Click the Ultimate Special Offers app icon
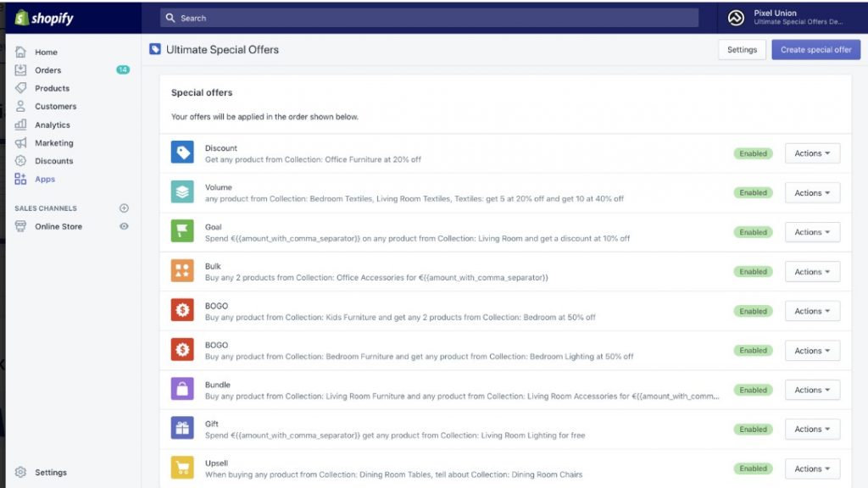This screenshot has width=868, height=488. (x=155, y=49)
